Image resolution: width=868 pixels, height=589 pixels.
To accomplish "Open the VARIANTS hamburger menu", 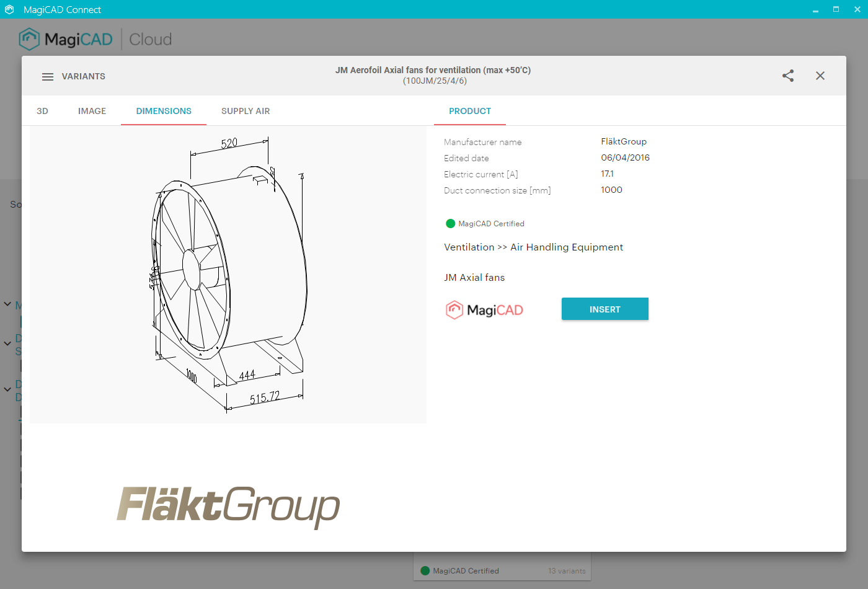I will [48, 76].
